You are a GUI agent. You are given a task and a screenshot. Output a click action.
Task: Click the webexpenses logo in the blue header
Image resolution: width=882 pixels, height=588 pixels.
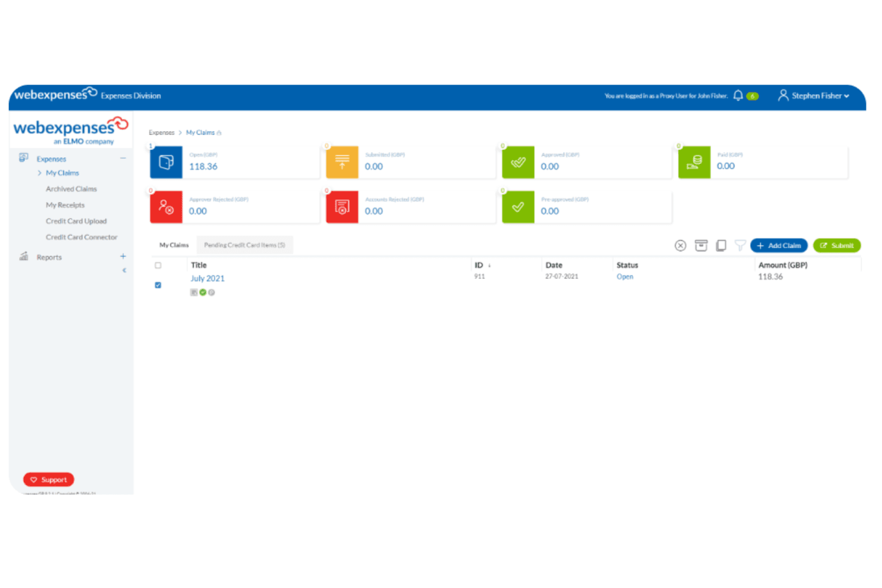pyautogui.click(x=55, y=94)
